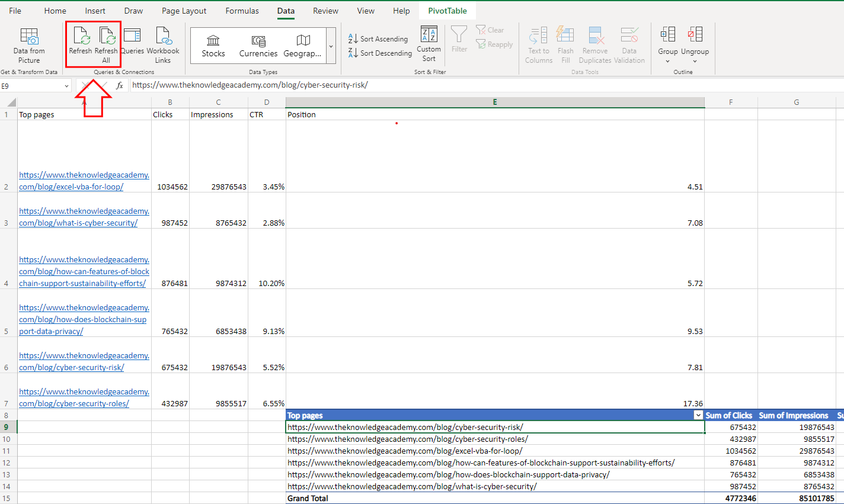844x504 pixels.
Task: Open the Workbook Links pane
Action: coord(163,37)
